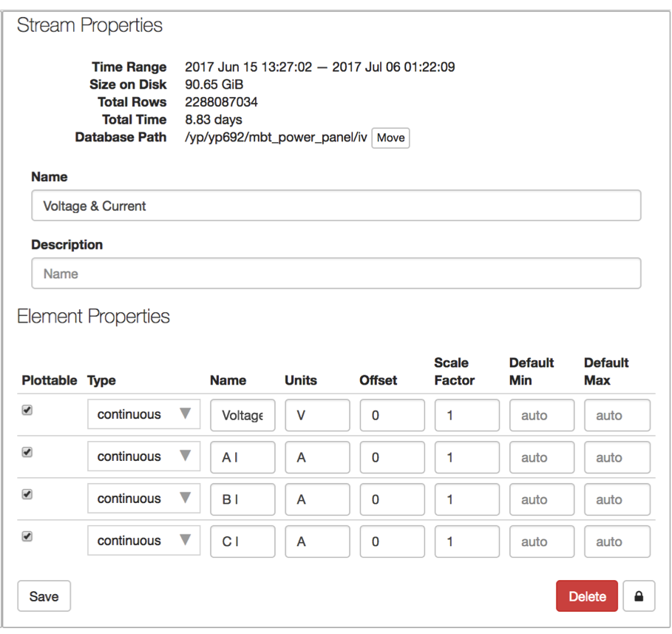
Task: Click Units field containing V
Action: click(x=317, y=416)
